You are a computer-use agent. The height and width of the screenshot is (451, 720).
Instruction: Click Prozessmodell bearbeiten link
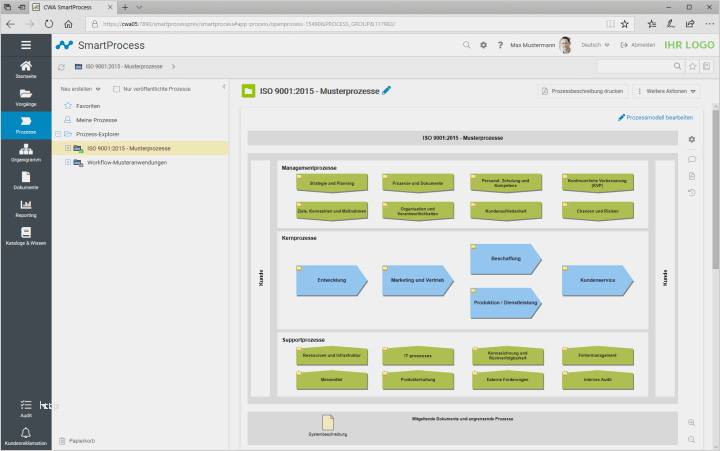(x=655, y=118)
